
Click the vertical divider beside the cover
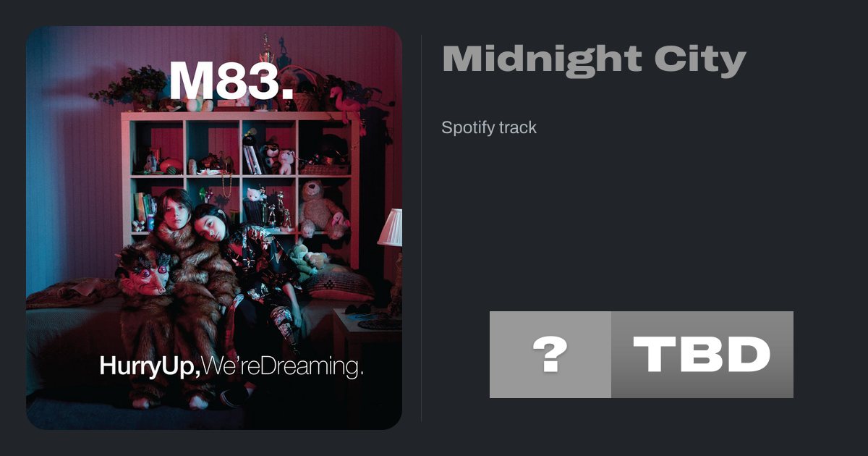click(422, 228)
